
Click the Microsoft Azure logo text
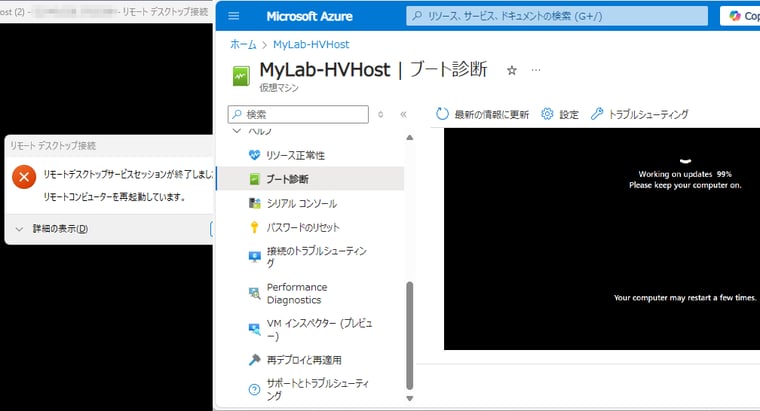309,16
